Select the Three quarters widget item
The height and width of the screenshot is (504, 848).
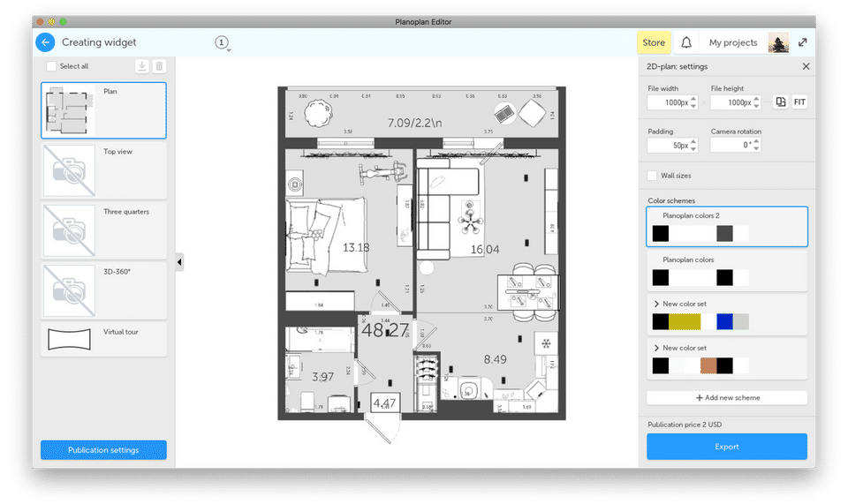point(104,230)
